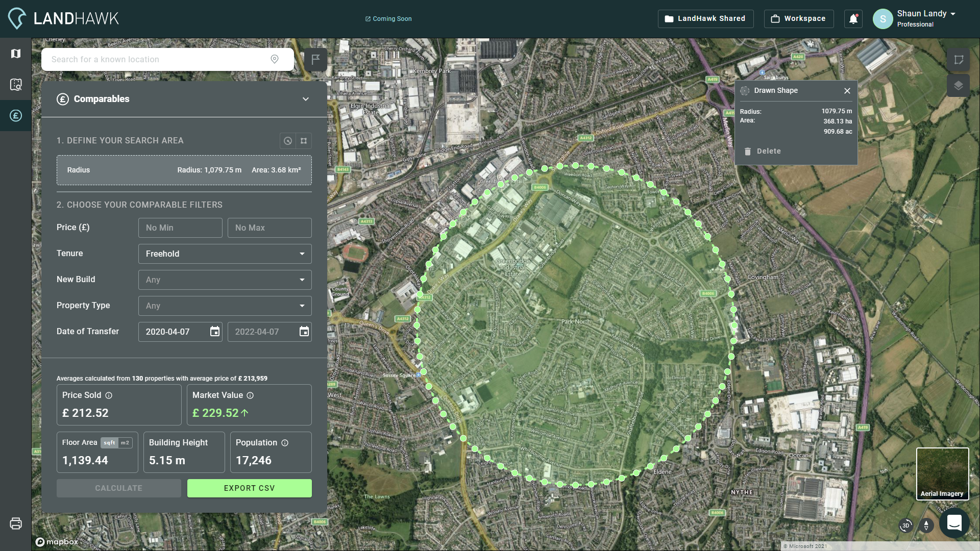Click the user avatar S
980x551 pixels.
point(883,19)
